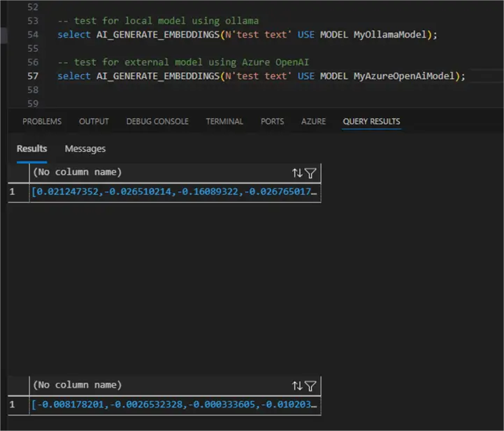The image size is (504, 431).
Task: Click line number 54 in the gutter
Action: click(x=33, y=35)
